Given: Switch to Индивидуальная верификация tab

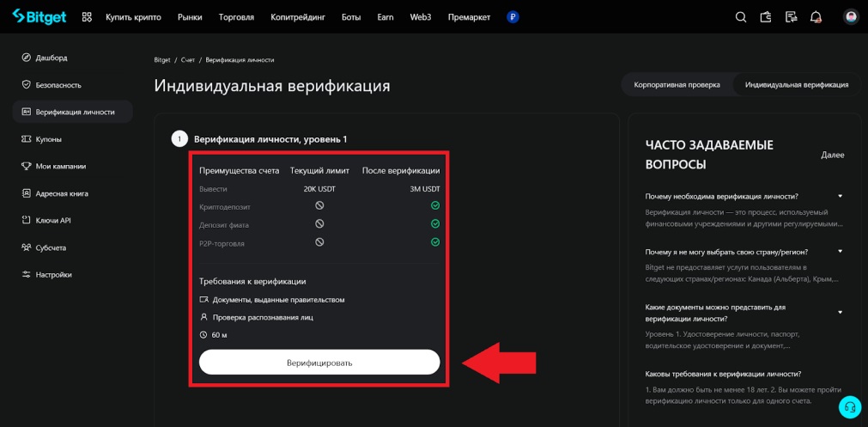Looking at the screenshot, I should point(797,85).
